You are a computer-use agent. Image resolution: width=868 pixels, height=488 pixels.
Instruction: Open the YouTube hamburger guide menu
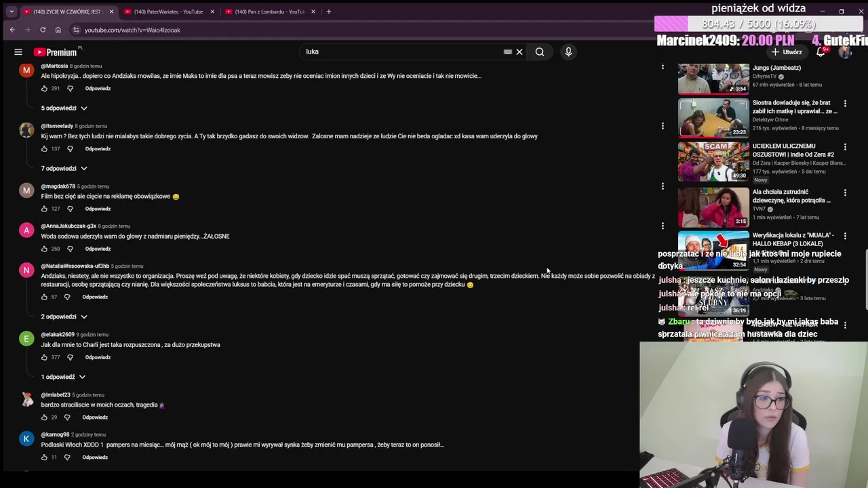coord(18,52)
